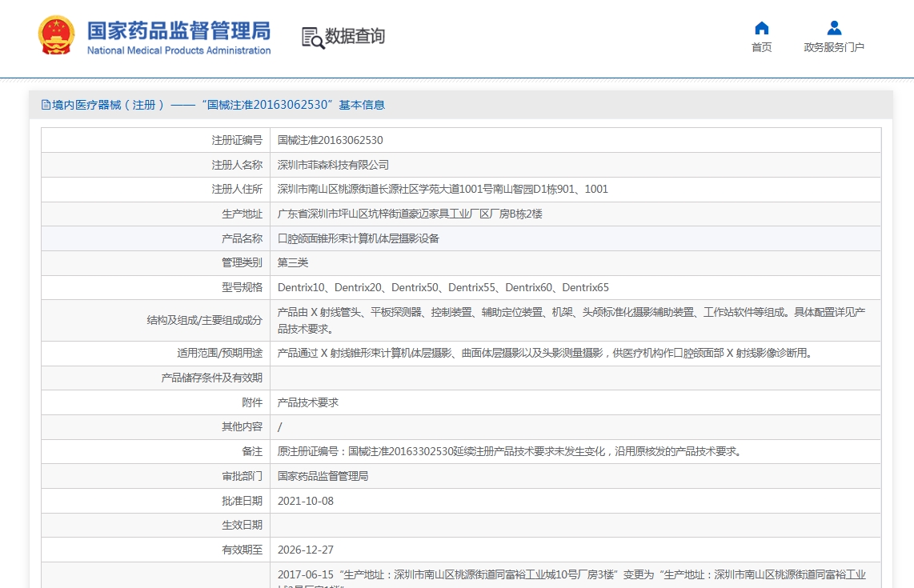
Task: Click the 注册证编号 row label
Action: [x=237, y=141]
